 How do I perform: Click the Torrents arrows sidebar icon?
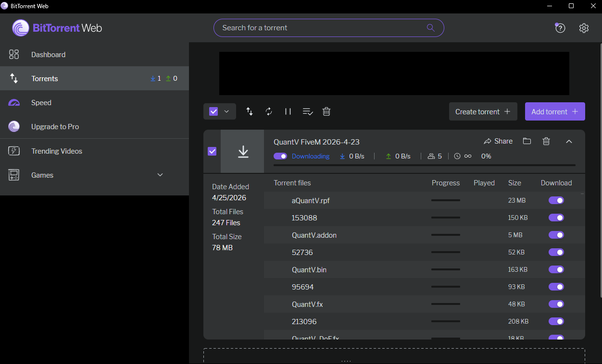(x=14, y=78)
